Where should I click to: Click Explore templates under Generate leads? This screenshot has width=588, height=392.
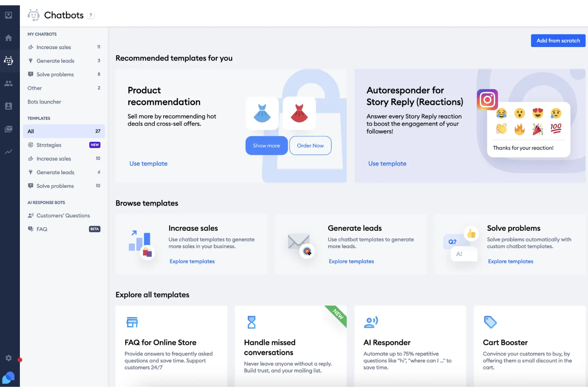351,261
